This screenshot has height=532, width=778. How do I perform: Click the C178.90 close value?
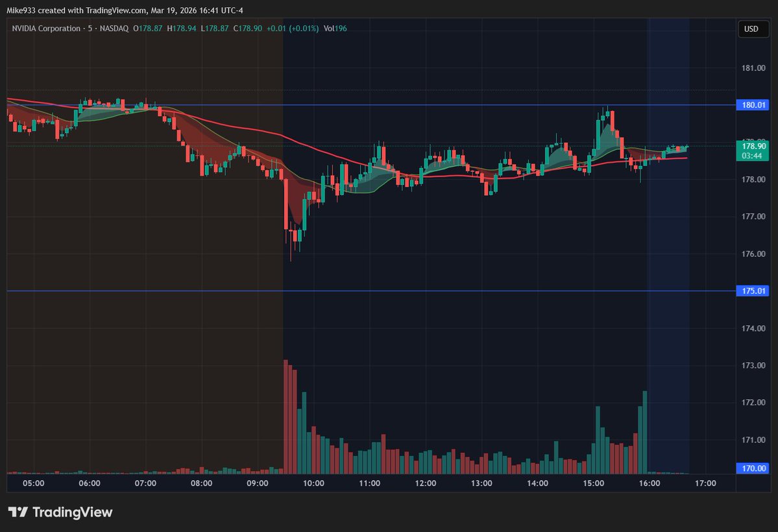248,29
